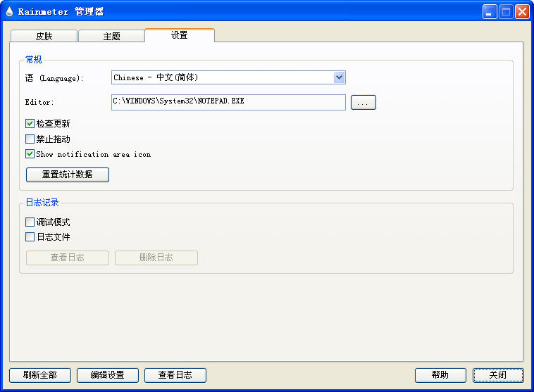This screenshot has height=392, width=534.
Task: Click the Editor path input field
Action: pyautogui.click(x=228, y=102)
